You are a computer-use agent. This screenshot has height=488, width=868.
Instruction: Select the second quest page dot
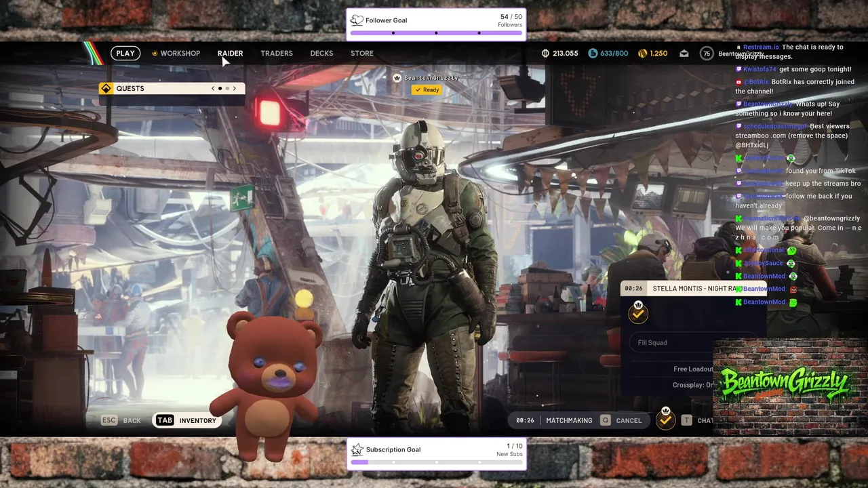(227, 88)
